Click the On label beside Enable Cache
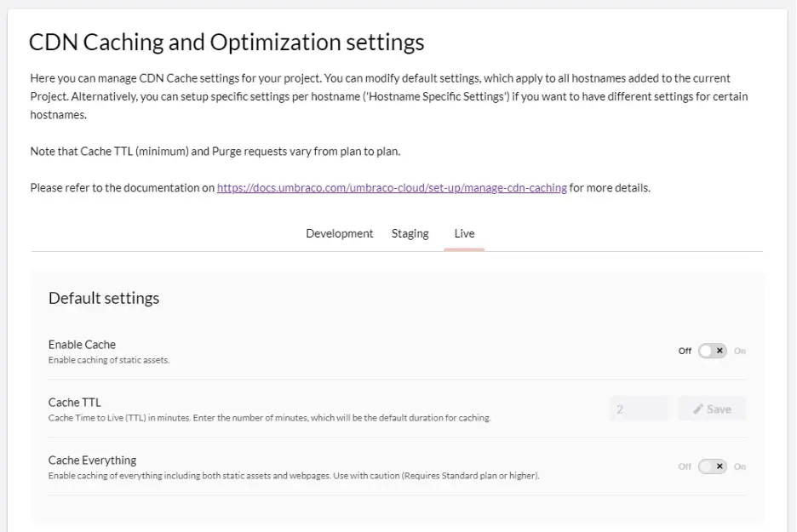Screen dimensions: 797x532 tap(740, 351)
